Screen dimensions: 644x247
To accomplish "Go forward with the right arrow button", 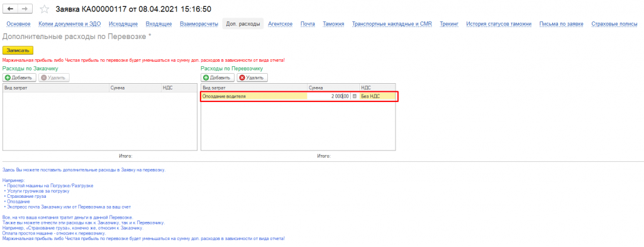I will [x=25, y=9].
